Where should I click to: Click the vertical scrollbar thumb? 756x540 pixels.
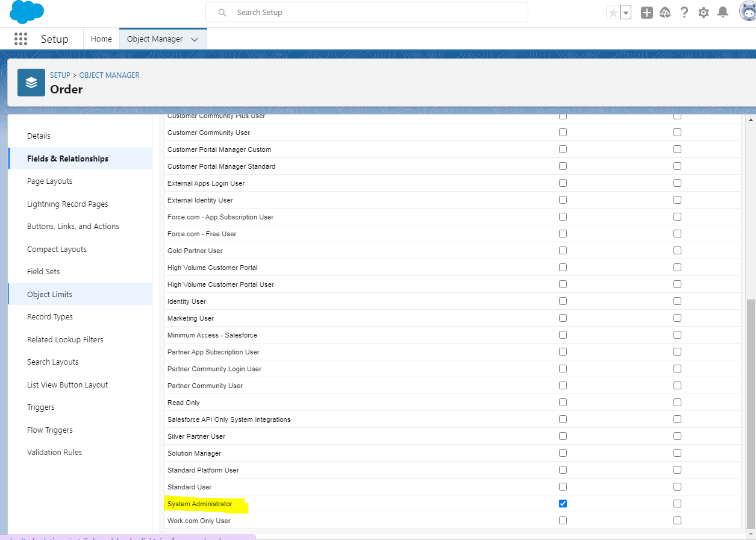tap(751, 413)
